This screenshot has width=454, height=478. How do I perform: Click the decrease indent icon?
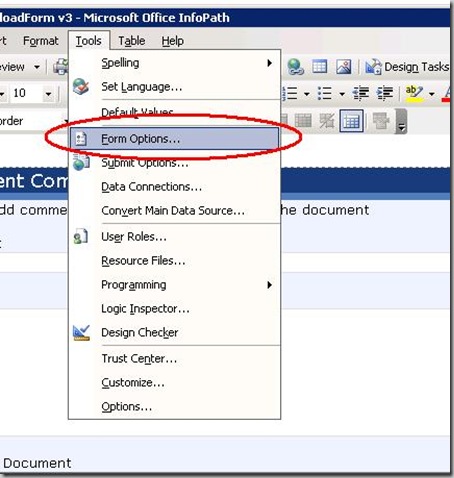[x=361, y=93]
